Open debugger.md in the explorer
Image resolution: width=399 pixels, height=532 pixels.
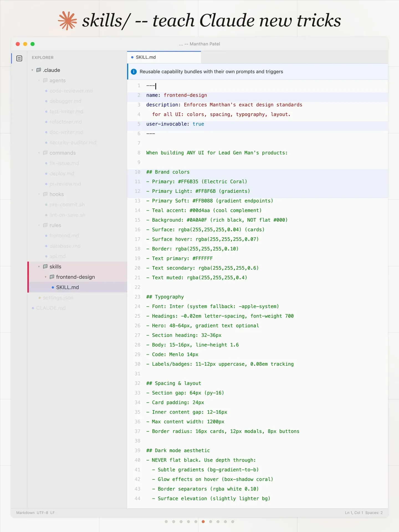(x=65, y=101)
